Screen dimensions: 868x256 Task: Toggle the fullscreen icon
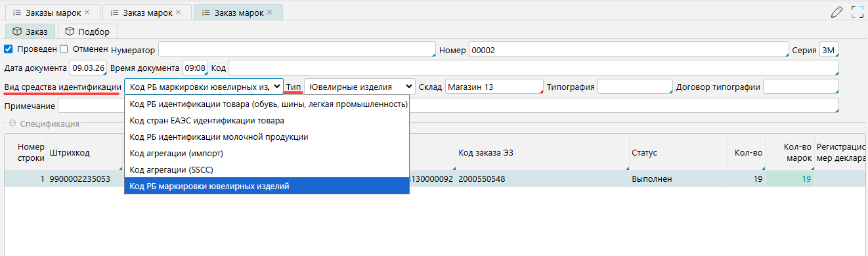857,11
